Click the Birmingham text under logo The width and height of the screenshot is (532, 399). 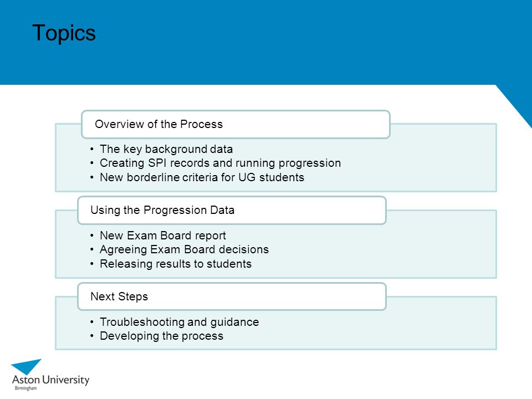tap(25, 388)
